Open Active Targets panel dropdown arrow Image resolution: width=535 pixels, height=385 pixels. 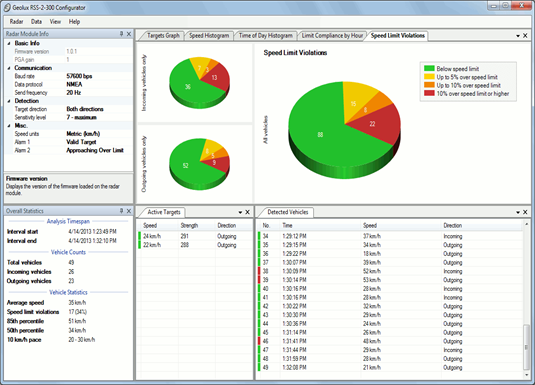[x=240, y=212]
